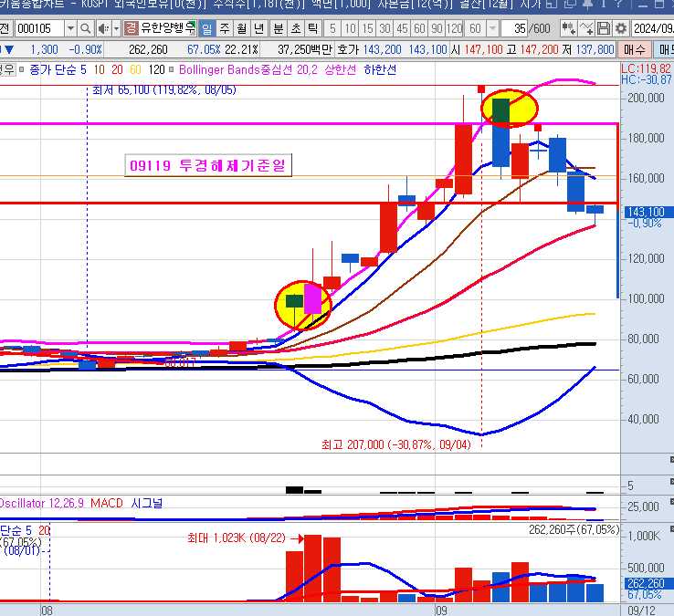
Task: Click the speaker sound icon
Action: [x=102, y=28]
